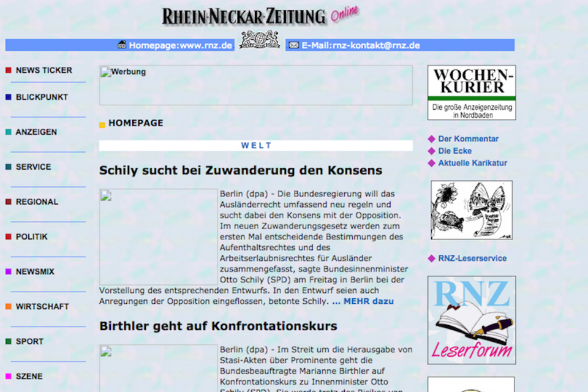Click the envelope icon beside the E-Mail address
The width and height of the screenshot is (588, 392).
click(x=293, y=45)
